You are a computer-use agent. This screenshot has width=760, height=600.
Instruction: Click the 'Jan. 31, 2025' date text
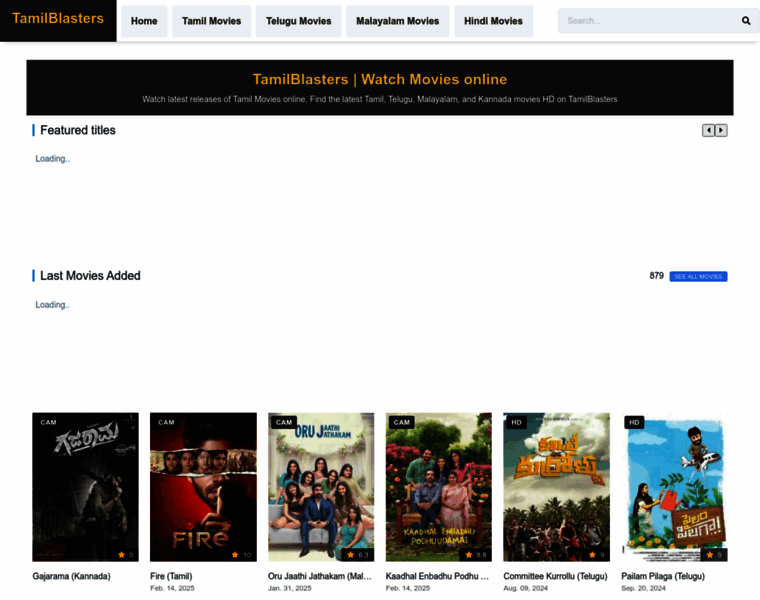pyautogui.click(x=290, y=588)
